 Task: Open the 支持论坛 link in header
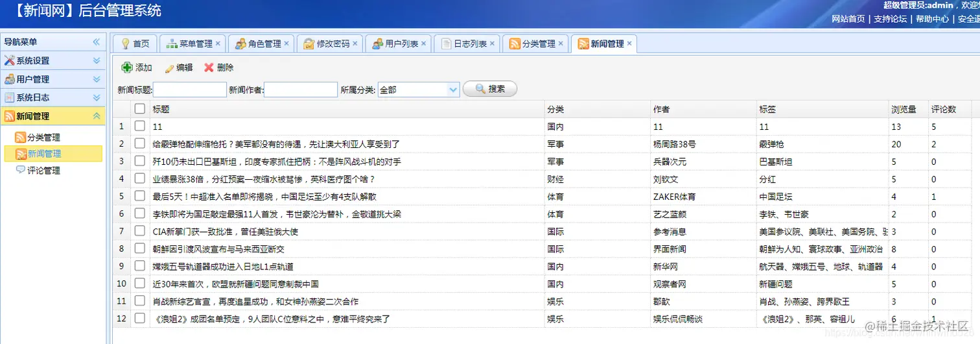pos(891,19)
